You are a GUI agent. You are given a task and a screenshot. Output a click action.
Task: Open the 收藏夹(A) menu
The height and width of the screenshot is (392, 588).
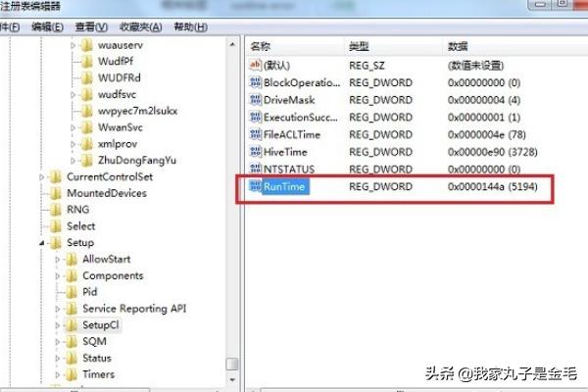140,27
